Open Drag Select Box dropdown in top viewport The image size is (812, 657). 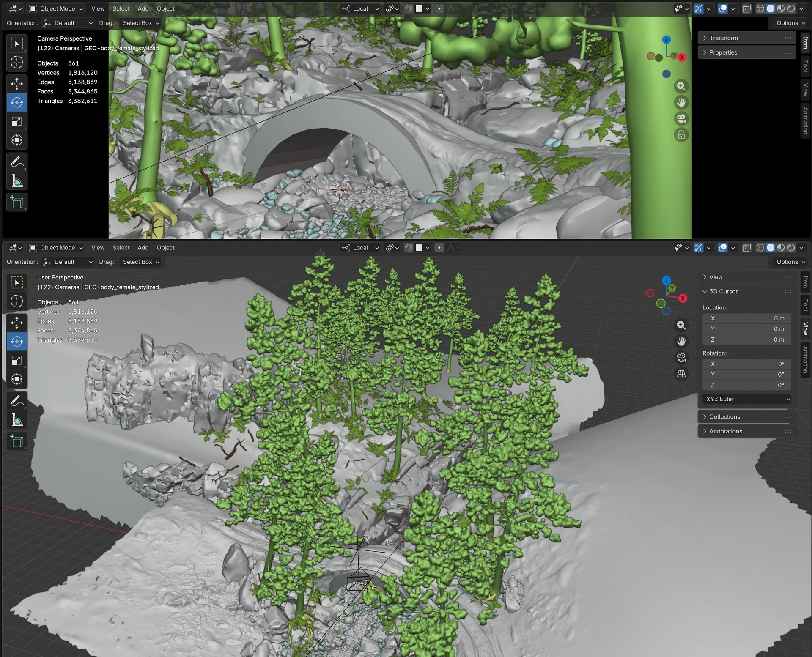140,23
